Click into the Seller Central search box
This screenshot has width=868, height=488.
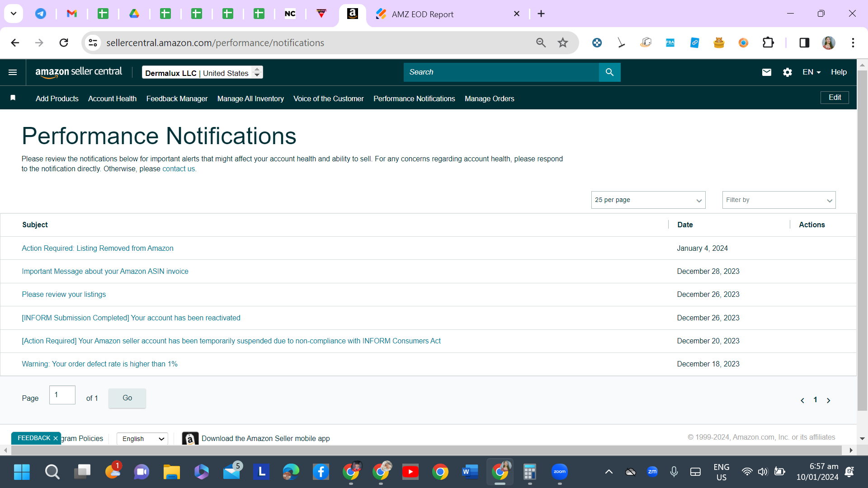501,72
